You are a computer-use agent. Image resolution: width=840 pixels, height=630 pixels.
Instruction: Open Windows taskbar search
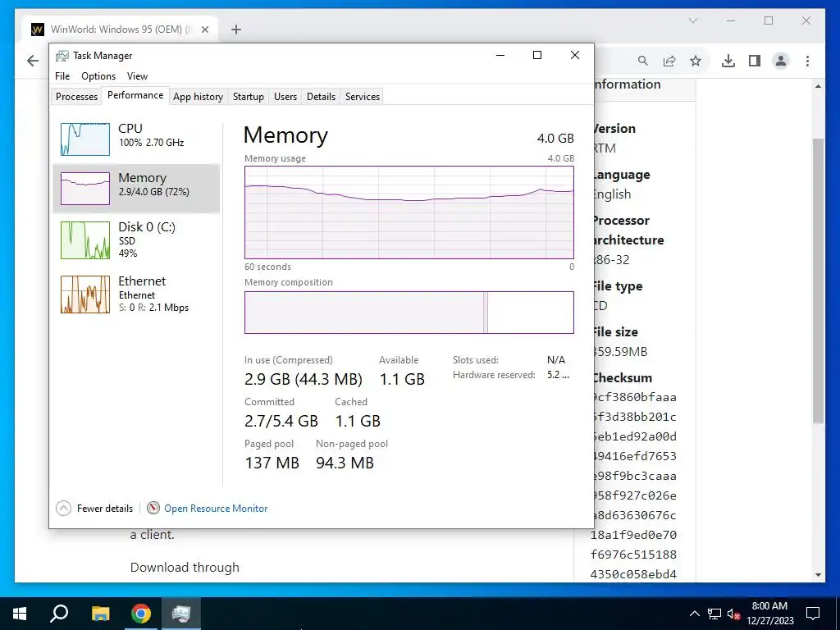point(59,614)
